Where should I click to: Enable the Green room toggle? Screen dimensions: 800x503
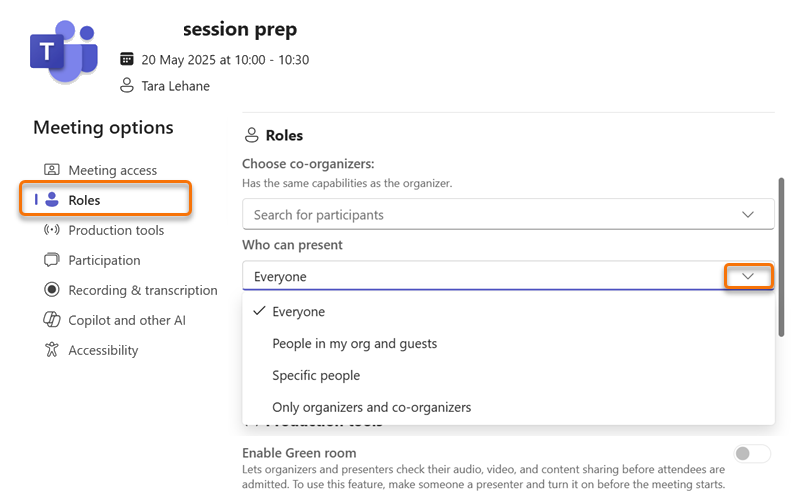[x=752, y=454]
